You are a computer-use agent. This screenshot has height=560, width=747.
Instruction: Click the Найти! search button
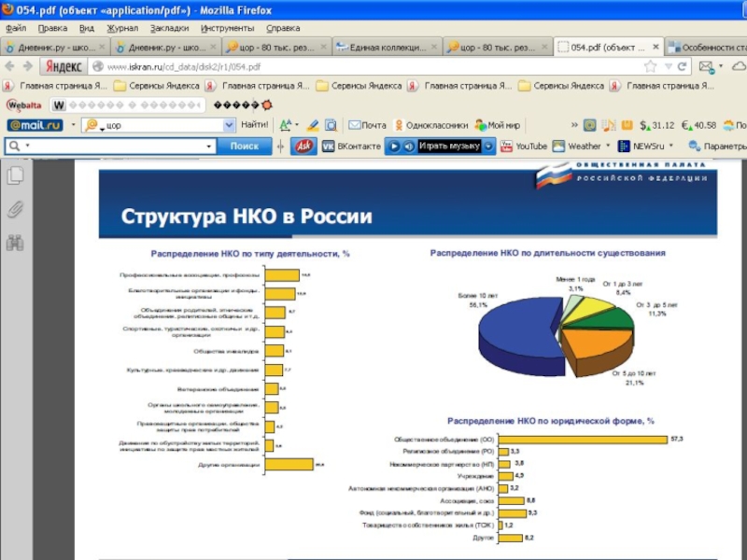254,125
